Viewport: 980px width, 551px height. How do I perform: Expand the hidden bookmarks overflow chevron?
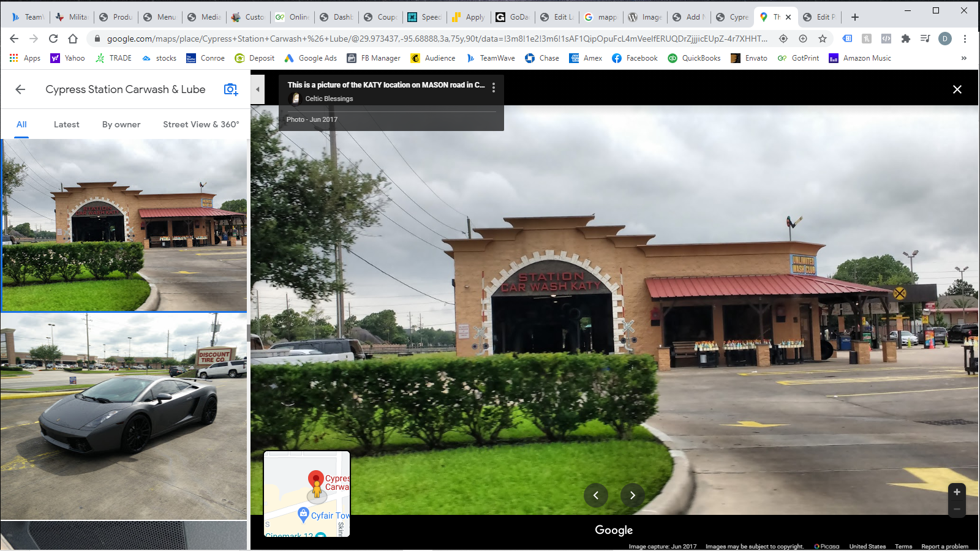coord(963,58)
